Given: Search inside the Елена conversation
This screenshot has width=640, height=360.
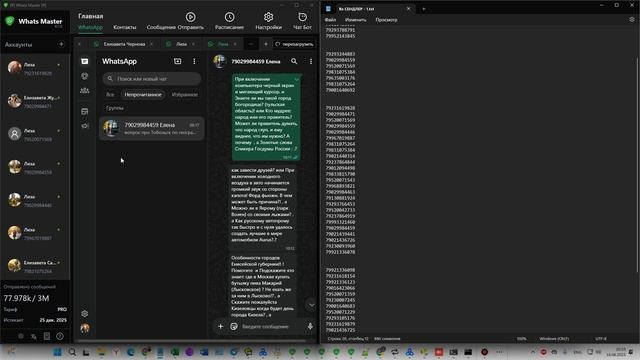Looking at the screenshot, I should coord(294,61).
